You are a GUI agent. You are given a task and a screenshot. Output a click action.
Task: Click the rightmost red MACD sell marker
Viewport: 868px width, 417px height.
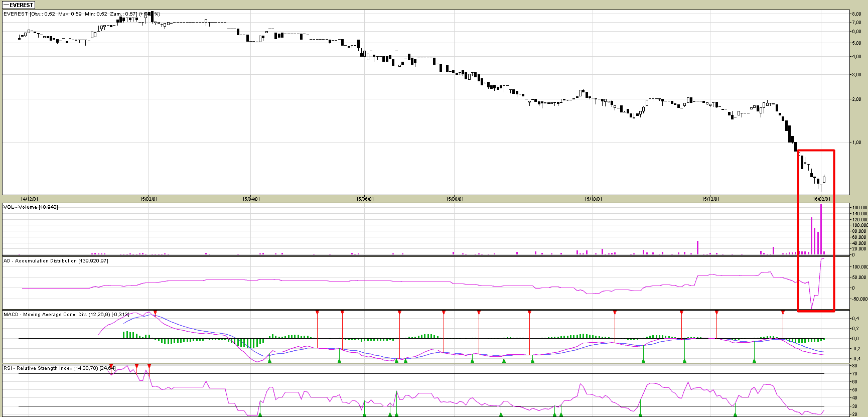(783, 313)
